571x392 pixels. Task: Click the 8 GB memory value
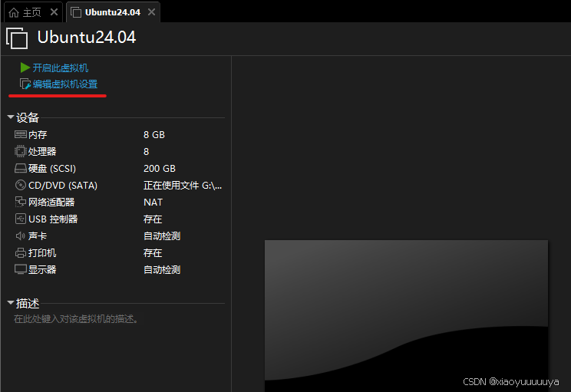click(154, 135)
